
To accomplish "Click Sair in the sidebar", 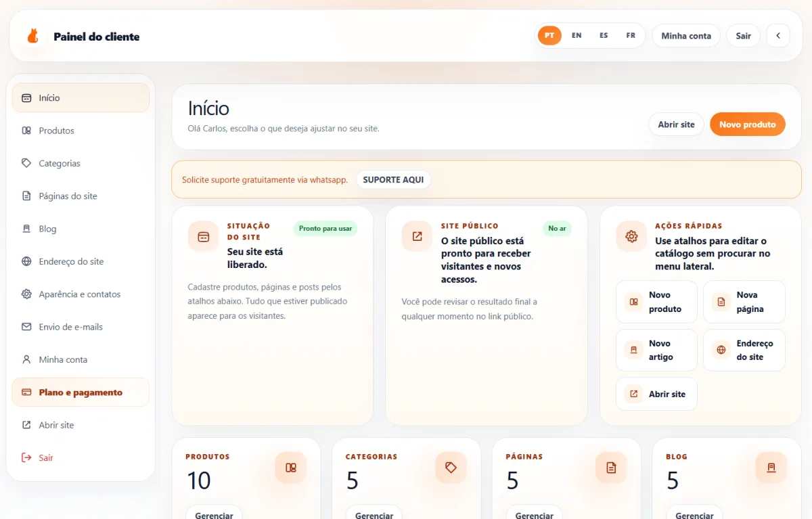I will [81, 457].
